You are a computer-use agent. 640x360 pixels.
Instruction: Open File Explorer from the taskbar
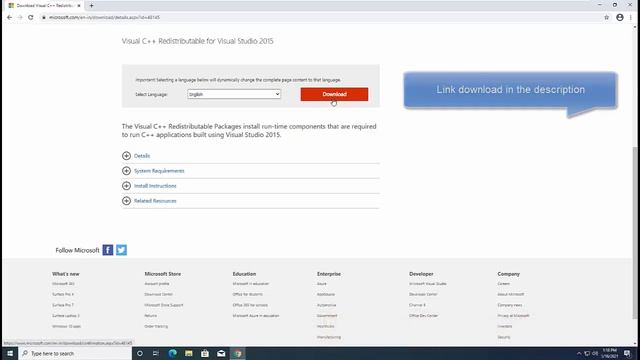pyautogui.click(x=189, y=353)
